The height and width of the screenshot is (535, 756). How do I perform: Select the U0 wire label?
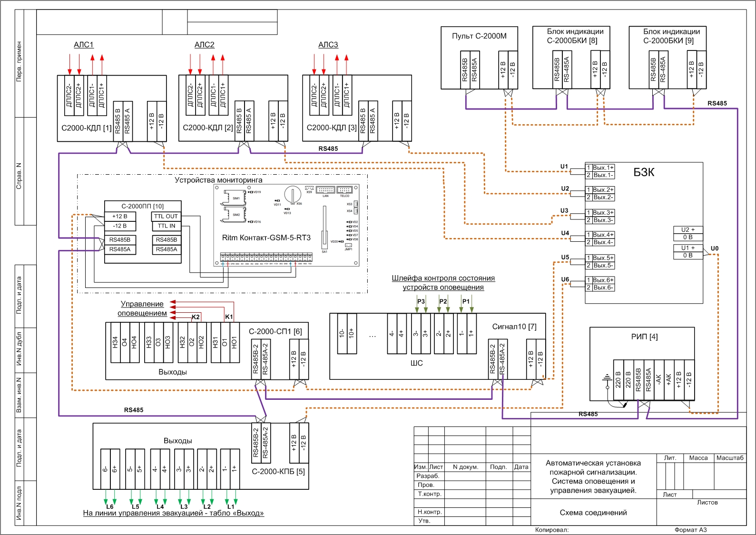point(715,248)
